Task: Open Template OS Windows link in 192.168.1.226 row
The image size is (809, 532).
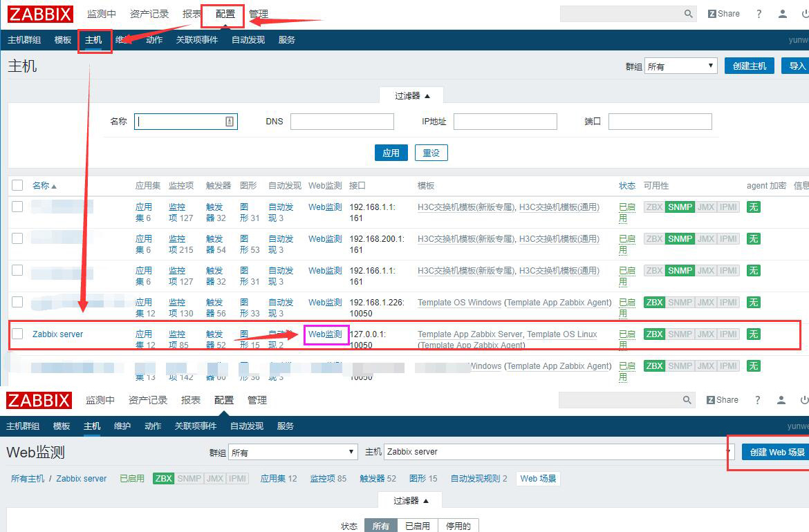Action: (460, 302)
